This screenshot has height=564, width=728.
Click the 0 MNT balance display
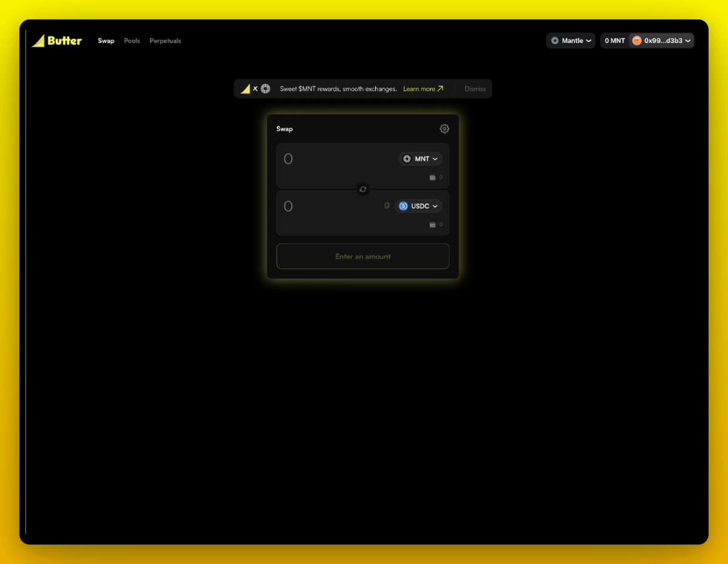615,41
